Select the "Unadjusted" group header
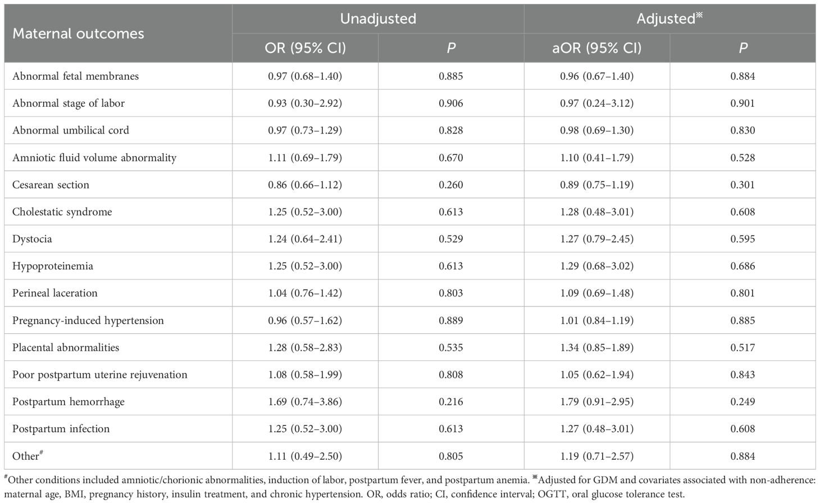The image size is (820, 504). coord(378,19)
